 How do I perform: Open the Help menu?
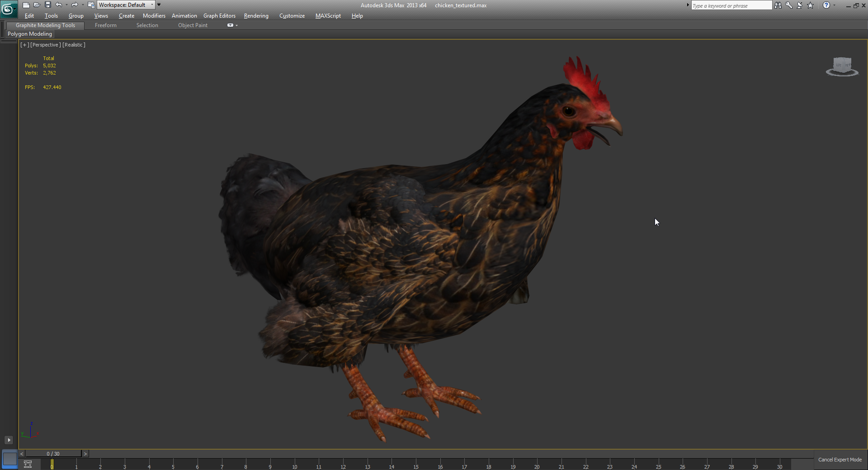click(x=357, y=16)
